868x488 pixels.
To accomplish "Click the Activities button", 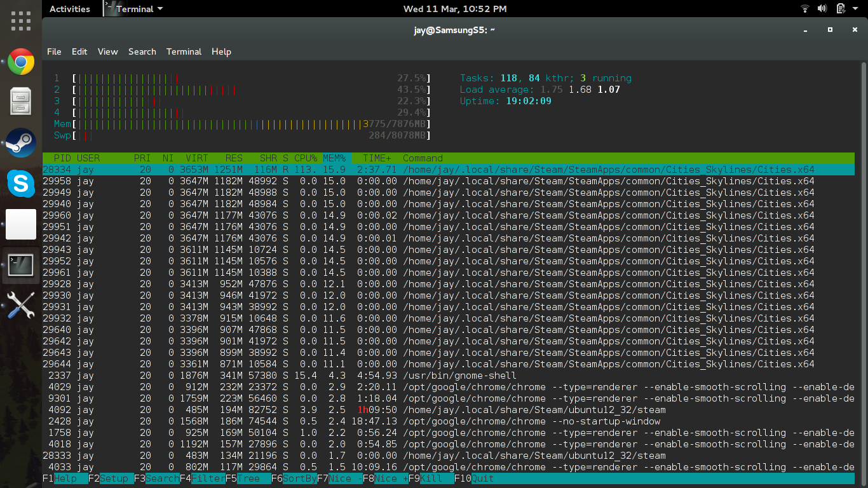I will point(70,9).
